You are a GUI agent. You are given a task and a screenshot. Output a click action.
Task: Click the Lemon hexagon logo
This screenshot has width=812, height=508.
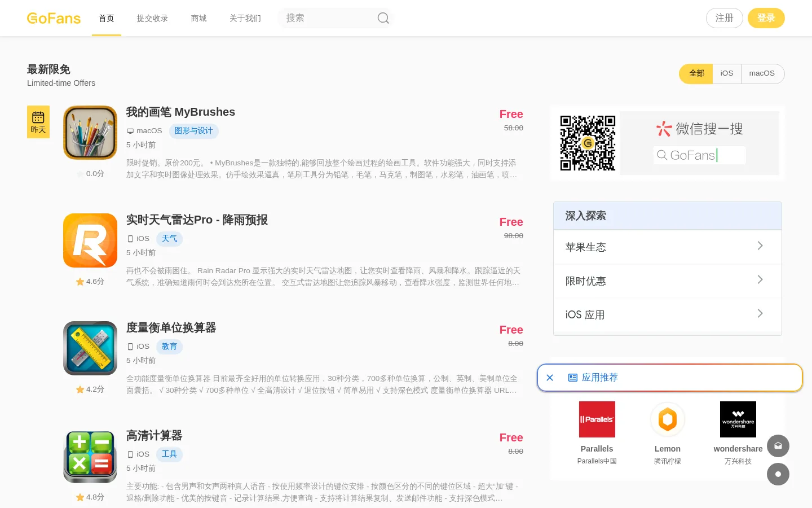coord(668,419)
